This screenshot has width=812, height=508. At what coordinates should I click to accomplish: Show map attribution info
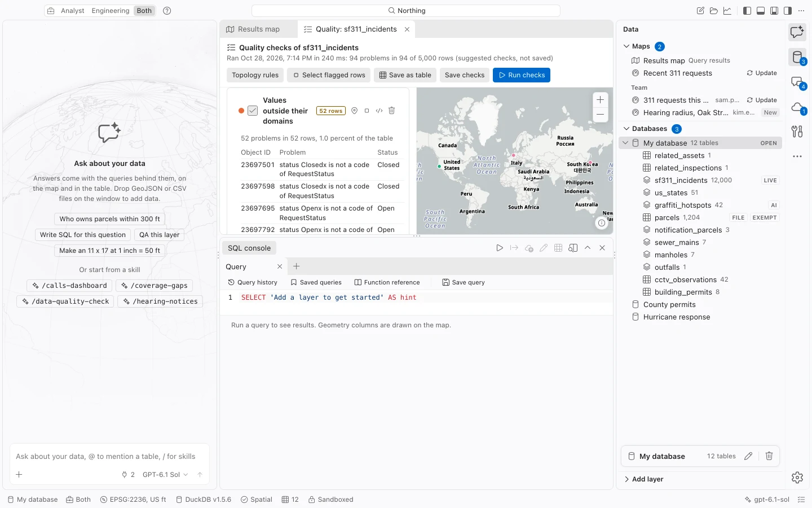click(602, 223)
